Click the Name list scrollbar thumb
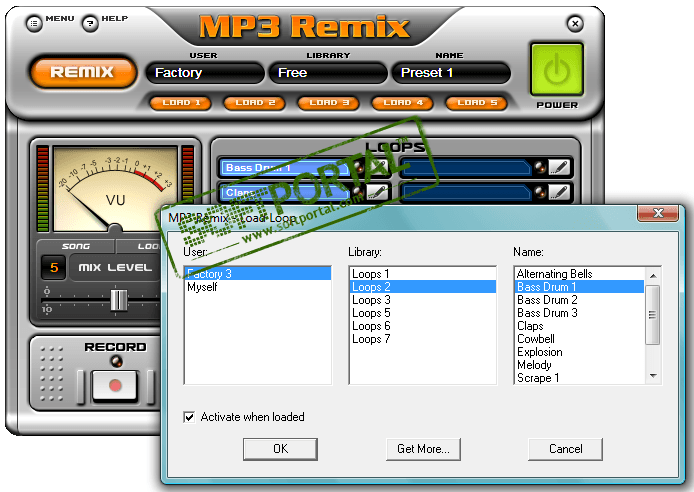Screen dimensions: 694x492 point(652,315)
